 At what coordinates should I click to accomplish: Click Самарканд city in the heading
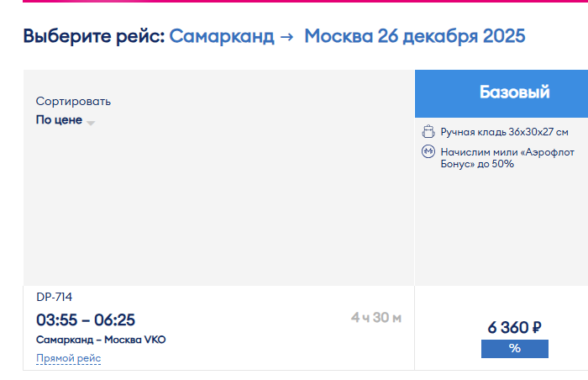tap(222, 36)
